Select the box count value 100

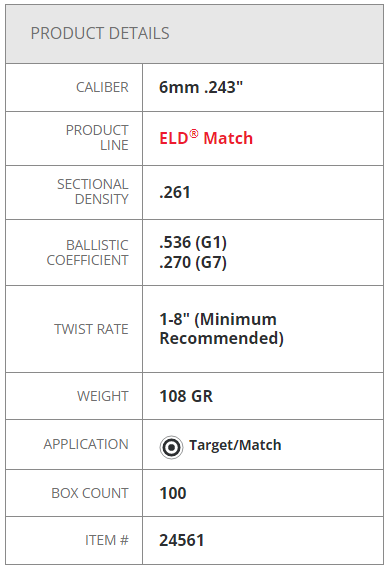(173, 493)
